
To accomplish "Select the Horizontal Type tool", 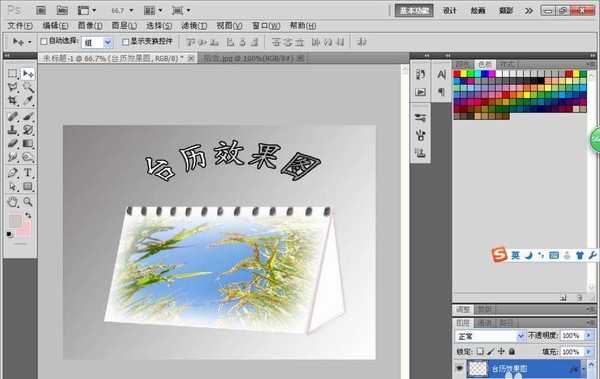I will (28, 173).
